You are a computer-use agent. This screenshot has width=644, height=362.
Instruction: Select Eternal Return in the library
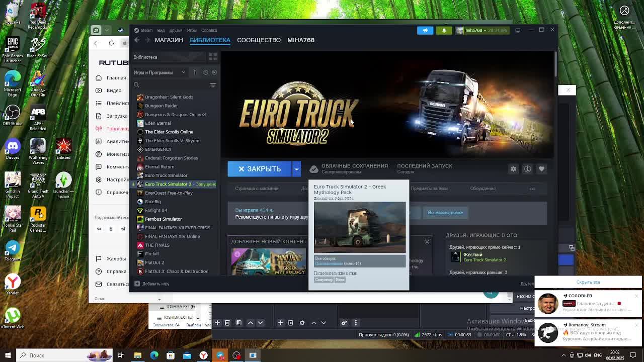(159, 167)
